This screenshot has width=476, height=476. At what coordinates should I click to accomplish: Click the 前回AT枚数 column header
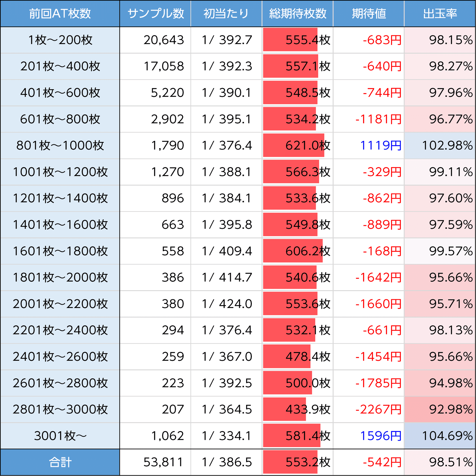[x=60, y=14]
